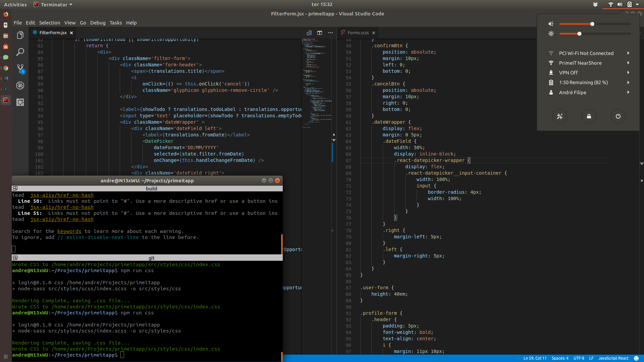
Task: Click the top bar volume icon
Action: tap(620, 4)
